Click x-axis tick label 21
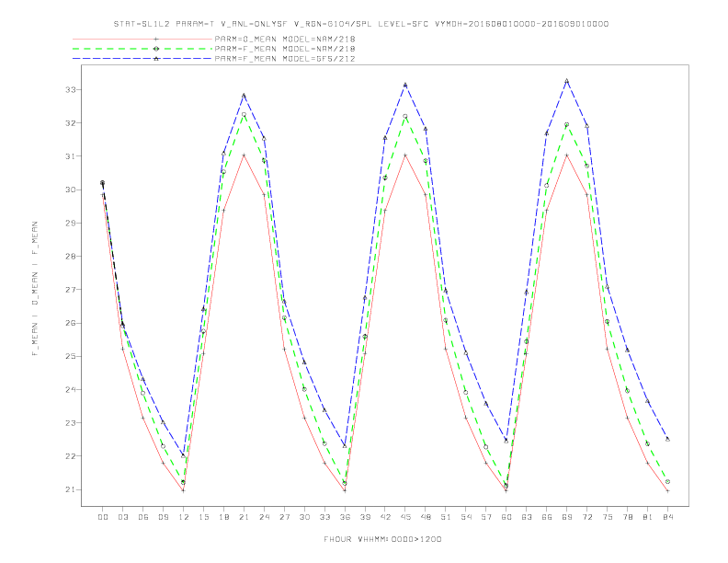 coord(244,517)
